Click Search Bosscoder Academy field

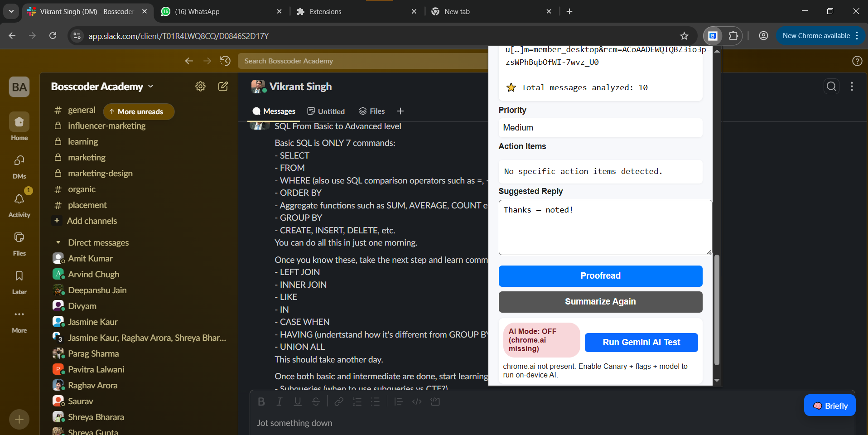[362, 61]
